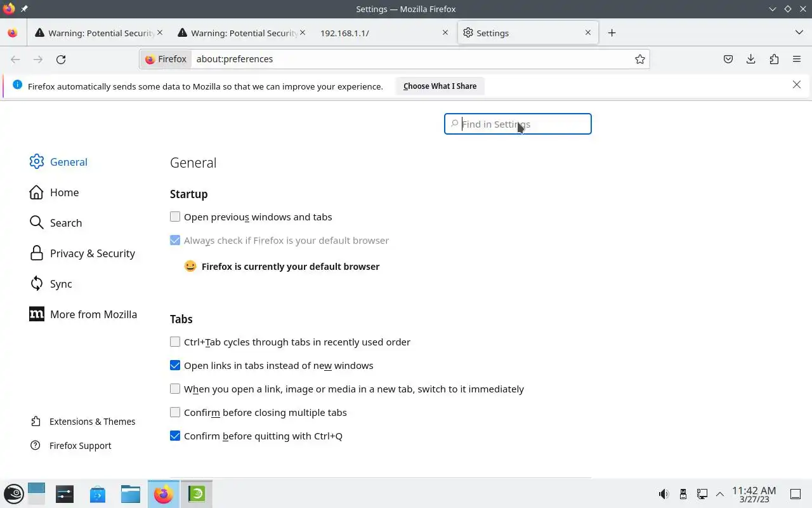Close the Settings tab

point(588,32)
